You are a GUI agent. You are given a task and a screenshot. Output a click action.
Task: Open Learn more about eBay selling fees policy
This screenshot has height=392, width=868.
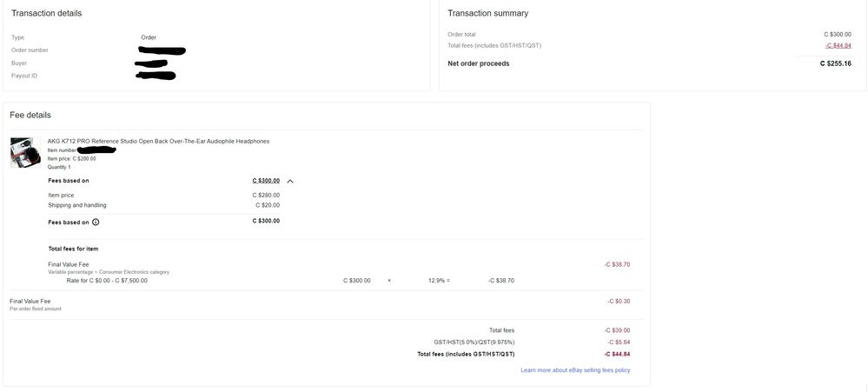[575, 370]
